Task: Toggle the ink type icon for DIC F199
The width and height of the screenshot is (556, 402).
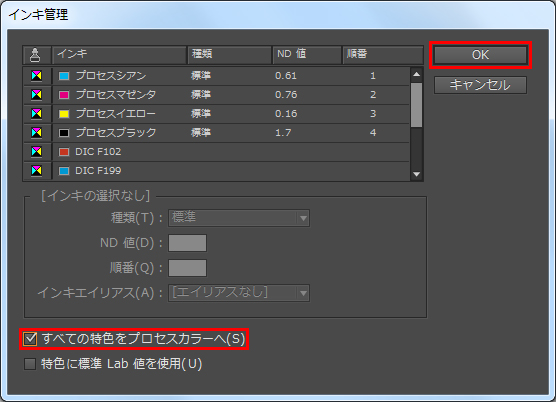Action: click(37, 171)
